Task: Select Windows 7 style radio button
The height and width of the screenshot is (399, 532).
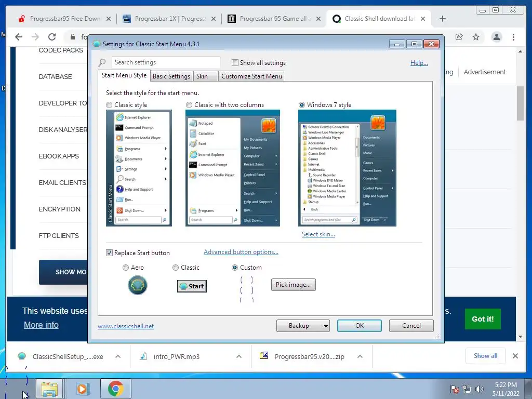Action: pos(302,105)
